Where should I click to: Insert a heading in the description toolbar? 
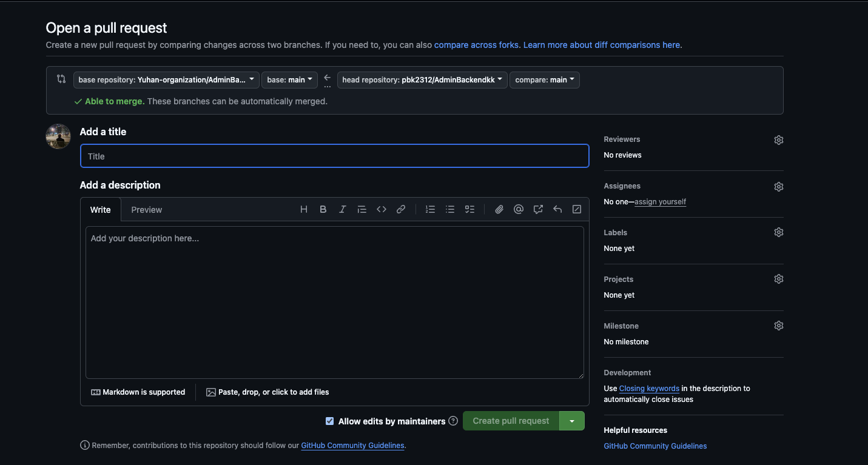304,209
